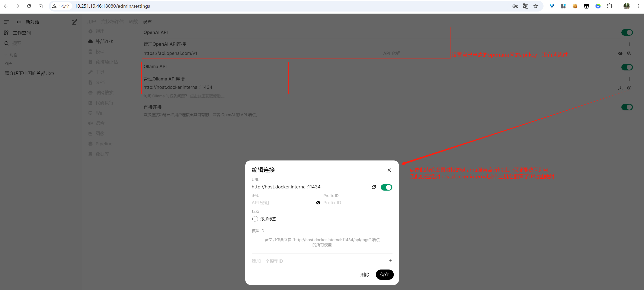Click the Add Tag circled plus icon
The width and height of the screenshot is (644, 290).
click(x=255, y=219)
